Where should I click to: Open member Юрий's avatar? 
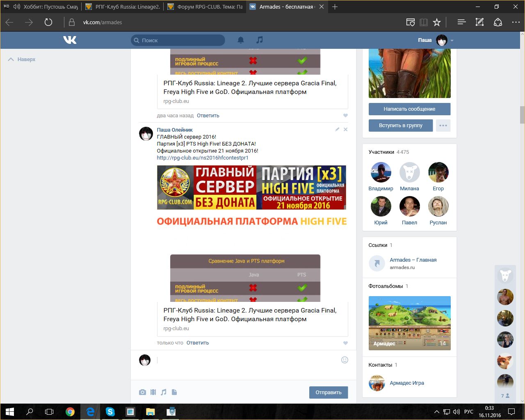coord(381,206)
